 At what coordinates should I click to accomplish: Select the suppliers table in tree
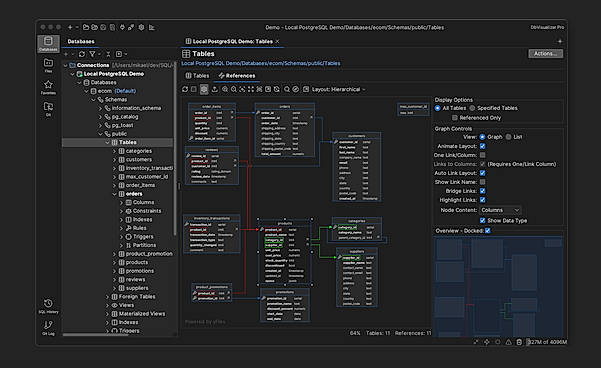[137, 288]
